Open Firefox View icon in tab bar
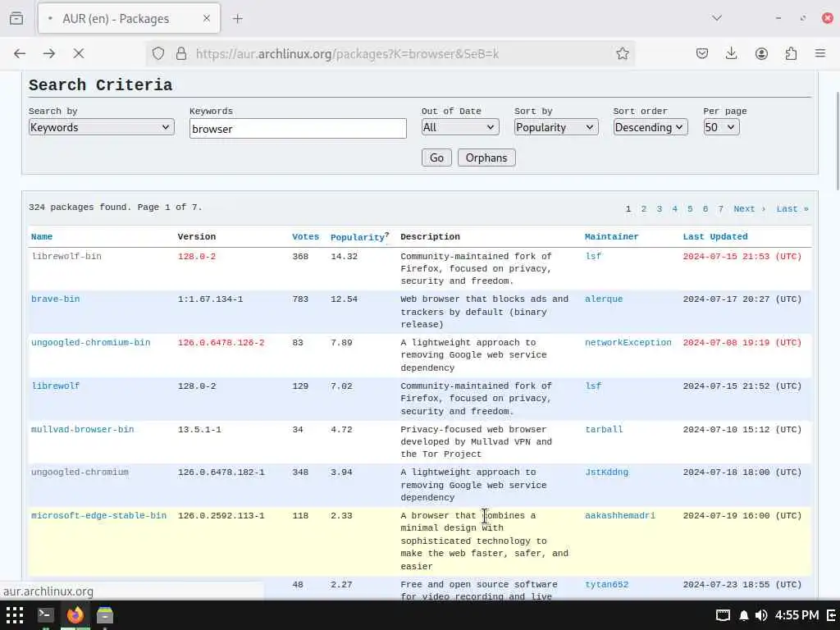 click(x=16, y=18)
